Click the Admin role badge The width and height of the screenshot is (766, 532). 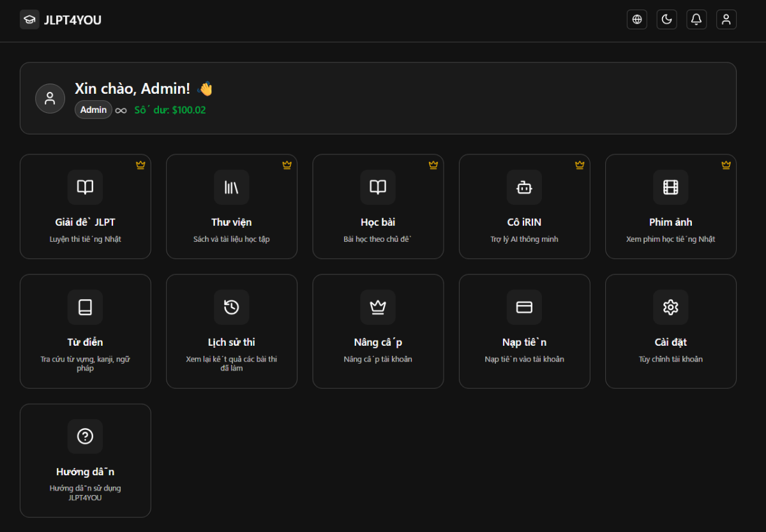click(x=93, y=110)
